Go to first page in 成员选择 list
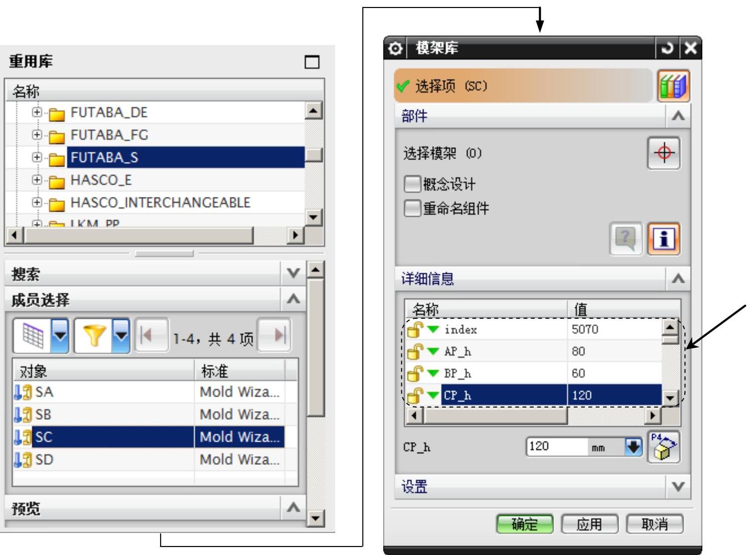 click(152, 335)
